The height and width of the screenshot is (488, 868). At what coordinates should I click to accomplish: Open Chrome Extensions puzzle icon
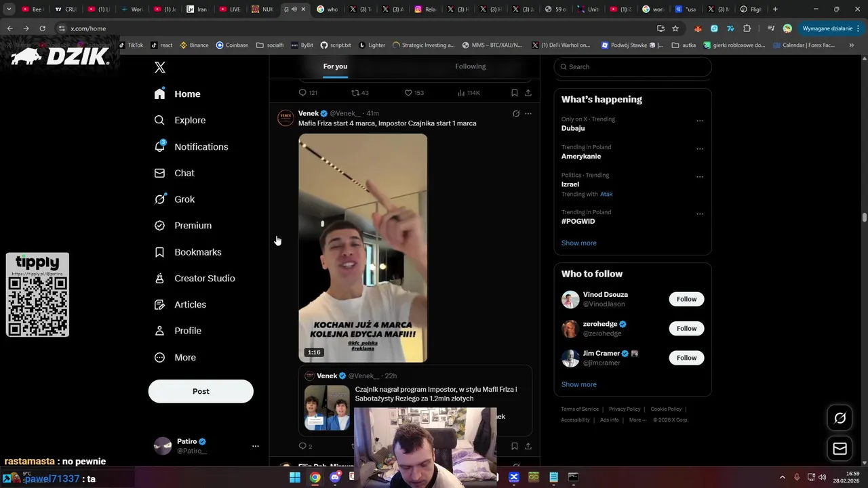point(747,28)
